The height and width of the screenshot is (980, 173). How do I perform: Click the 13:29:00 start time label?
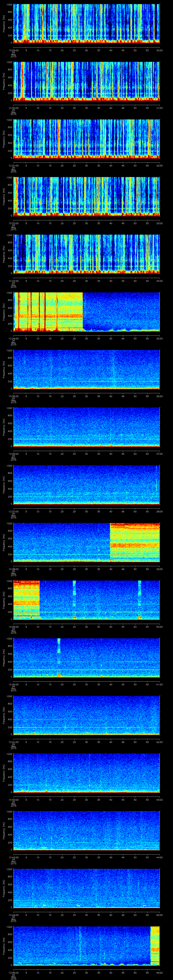click(13, 50)
